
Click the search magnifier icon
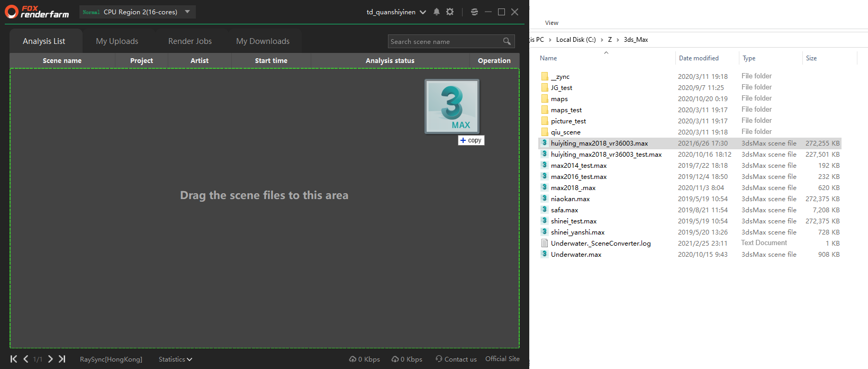507,41
